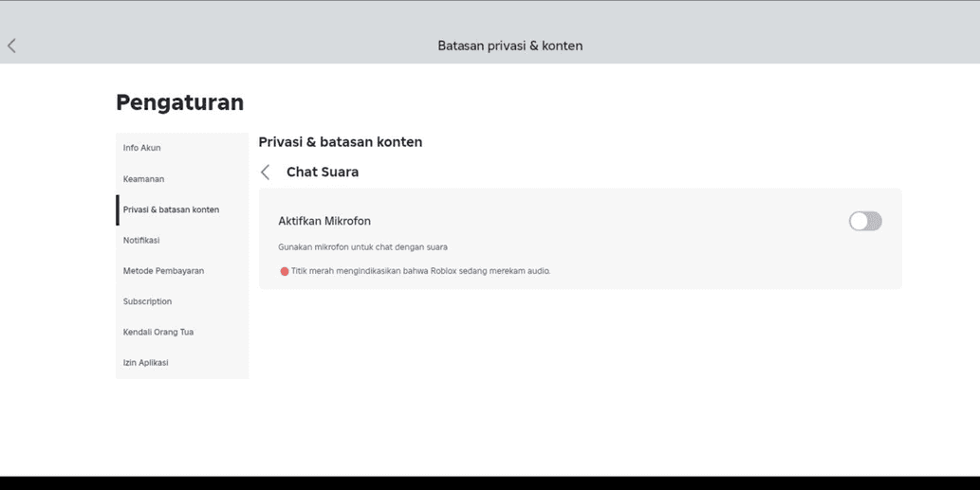This screenshot has height=490, width=980.
Task: Open the Notifikasi settings section
Action: (141, 241)
